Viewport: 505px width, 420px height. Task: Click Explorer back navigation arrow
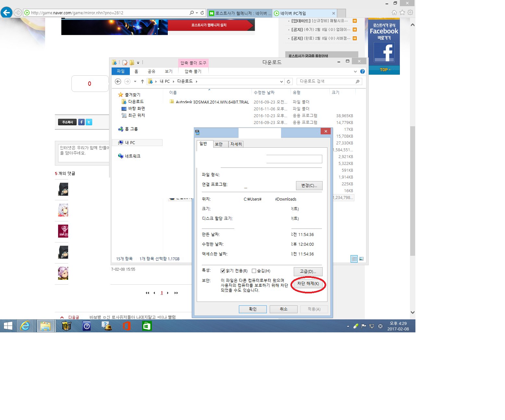118,81
